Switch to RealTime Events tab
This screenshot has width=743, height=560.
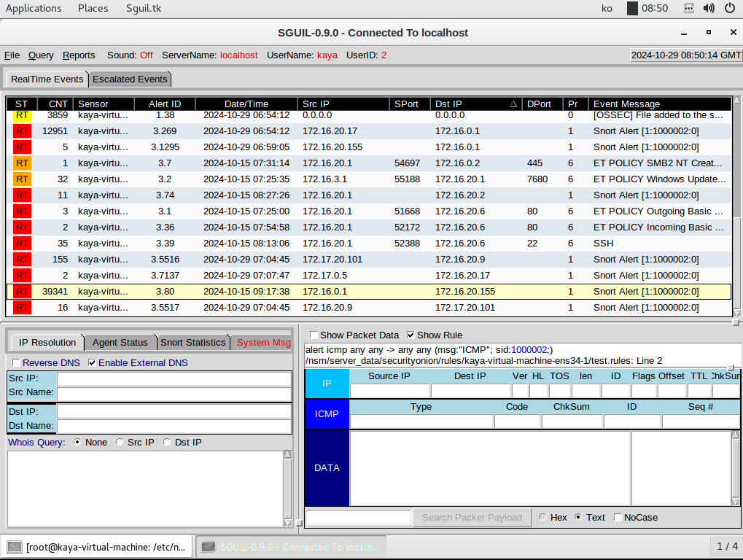[47, 79]
